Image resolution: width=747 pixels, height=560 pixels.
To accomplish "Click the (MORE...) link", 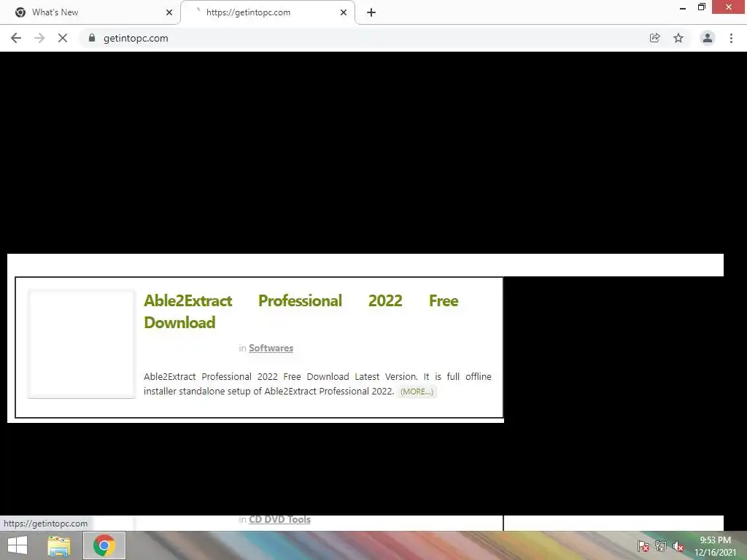I will pos(417,392).
